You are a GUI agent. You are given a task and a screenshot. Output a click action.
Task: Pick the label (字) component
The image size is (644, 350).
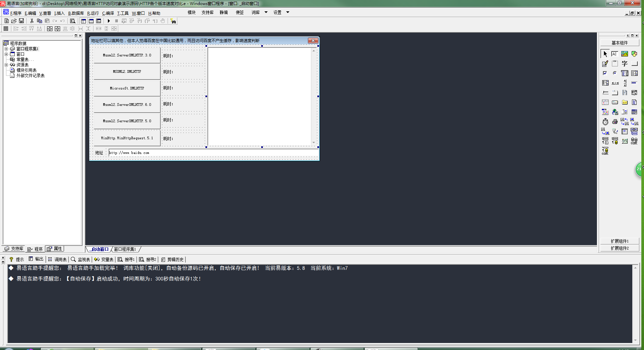point(625,63)
